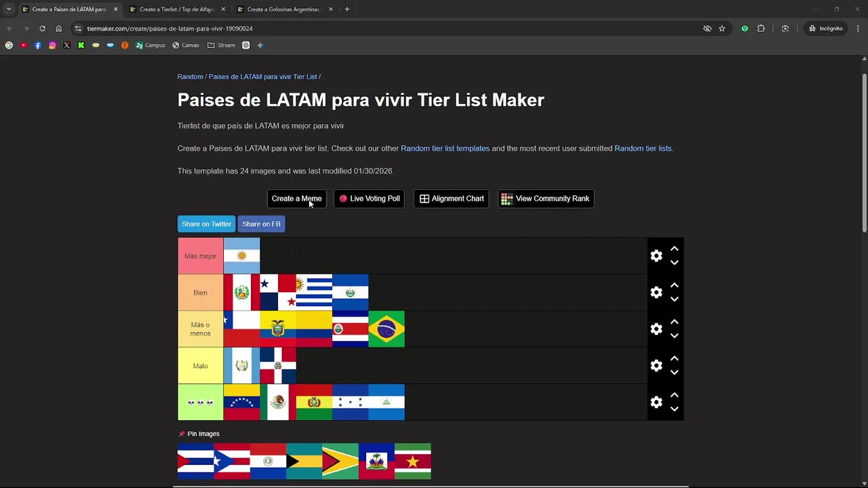Screen dimensions: 868x488
Task: Reload the current page
Action: point(42,28)
